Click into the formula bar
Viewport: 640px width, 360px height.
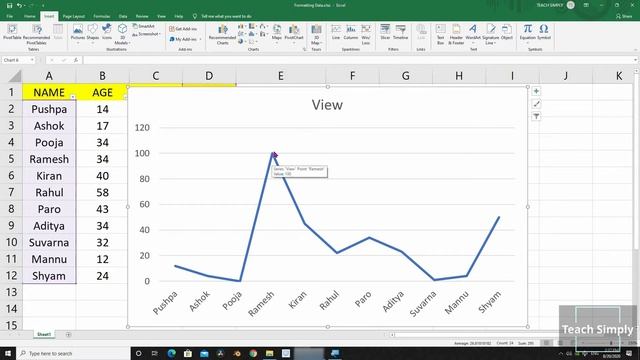tap(358, 60)
